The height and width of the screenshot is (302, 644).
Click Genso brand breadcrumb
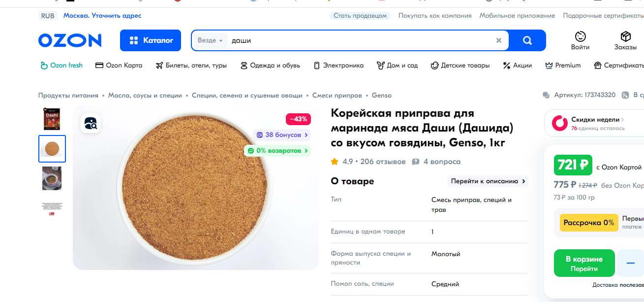[x=382, y=95]
